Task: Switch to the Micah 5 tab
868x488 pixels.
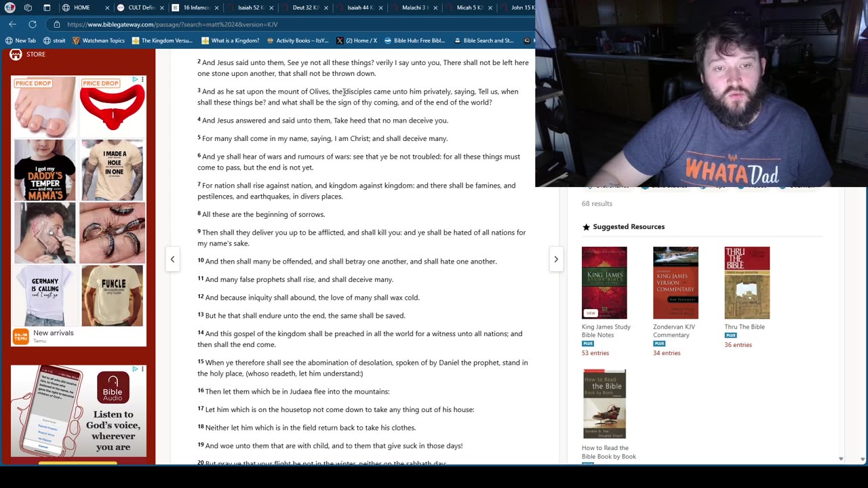Action: [469, 7]
